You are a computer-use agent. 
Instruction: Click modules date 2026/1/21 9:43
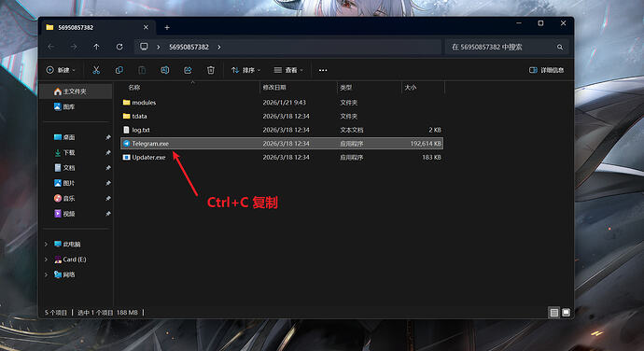tap(285, 103)
